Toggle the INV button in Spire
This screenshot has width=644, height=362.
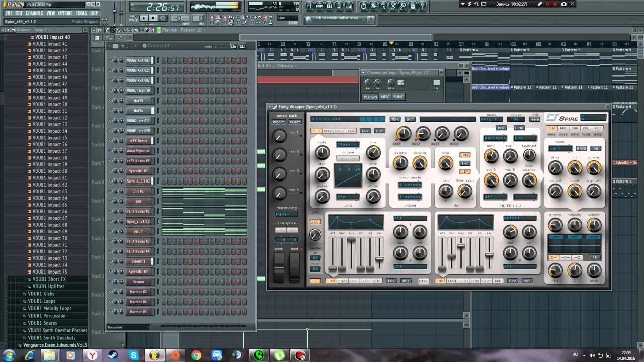(x=465, y=163)
